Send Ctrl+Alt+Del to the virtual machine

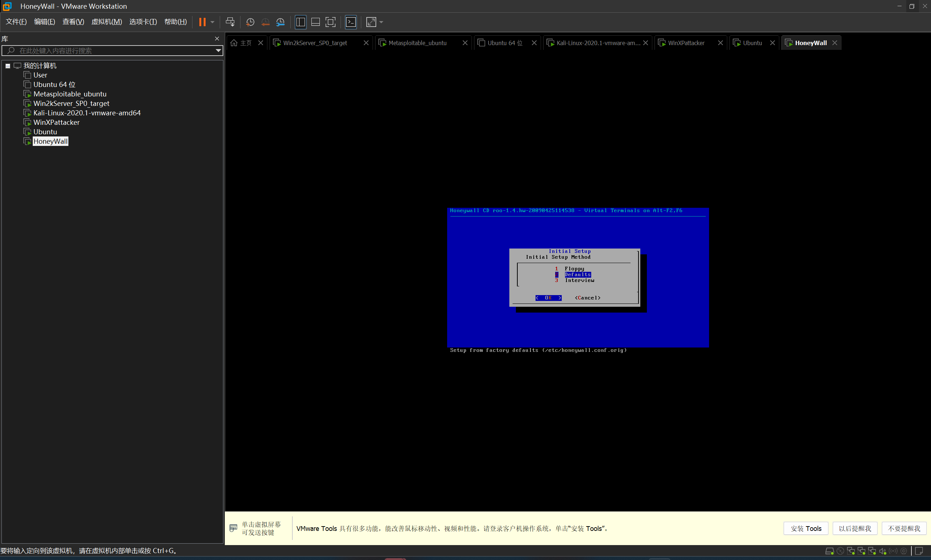(230, 22)
